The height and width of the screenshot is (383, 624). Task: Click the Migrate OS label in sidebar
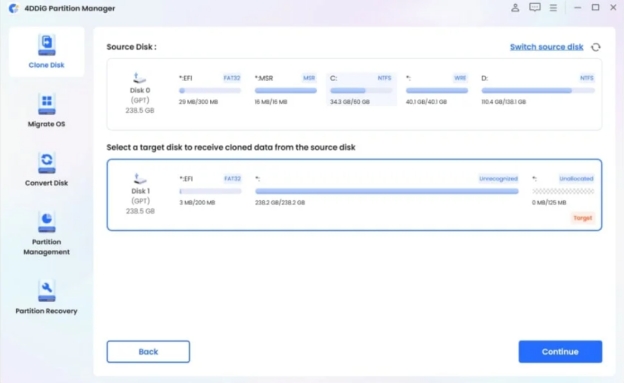pyautogui.click(x=46, y=124)
